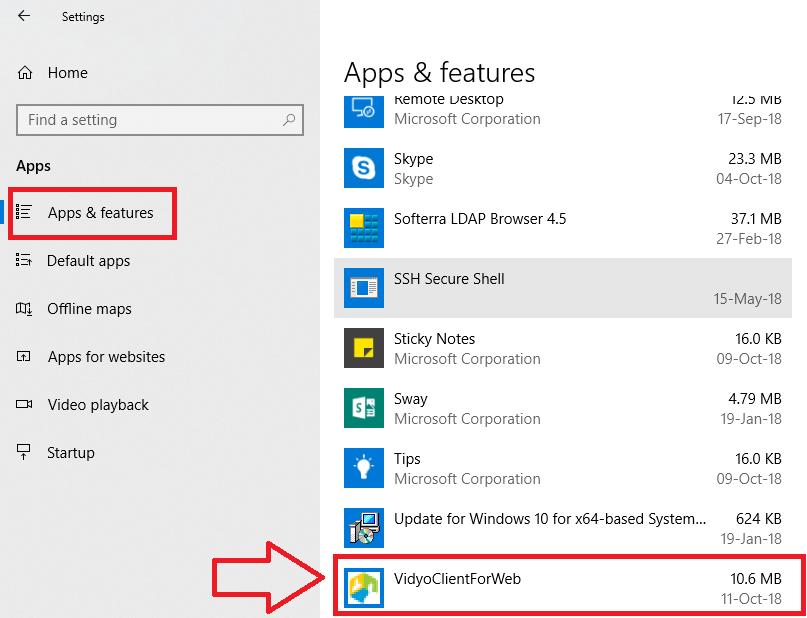The width and height of the screenshot is (807, 618).
Task: Click the Home house icon
Action: pos(25,73)
